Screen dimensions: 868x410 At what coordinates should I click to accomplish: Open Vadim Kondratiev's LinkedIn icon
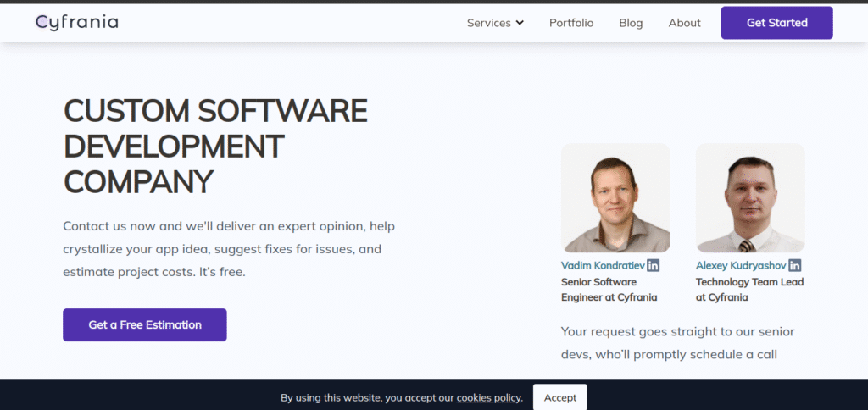pos(654,265)
